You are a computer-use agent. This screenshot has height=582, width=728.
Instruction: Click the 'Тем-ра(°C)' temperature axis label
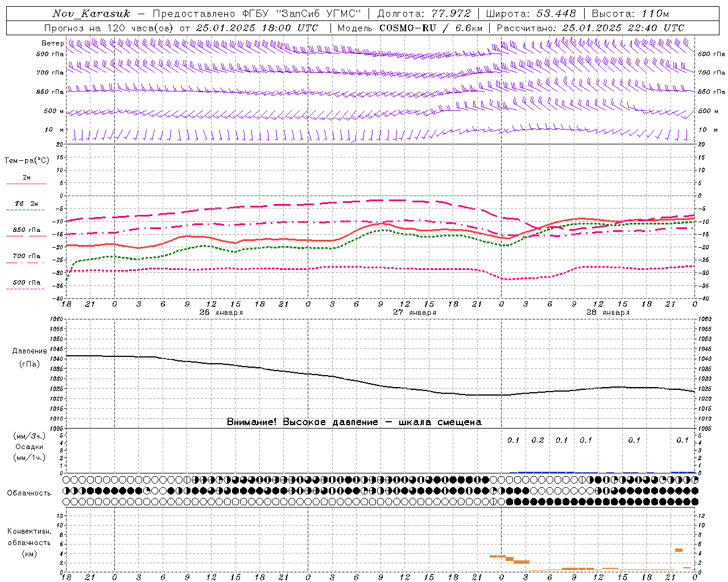pyautogui.click(x=27, y=161)
